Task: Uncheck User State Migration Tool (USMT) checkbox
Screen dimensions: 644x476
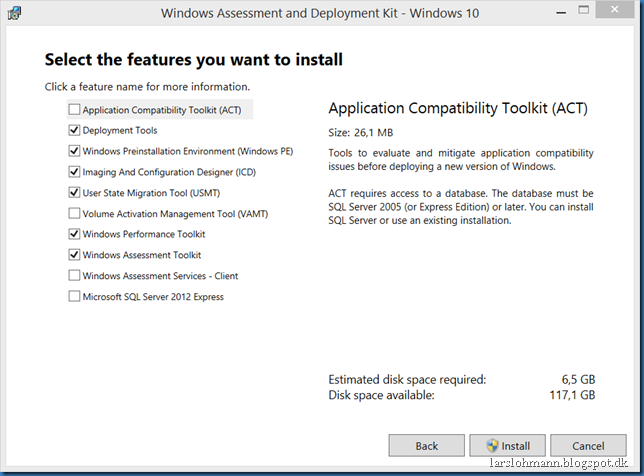Action: point(74,193)
